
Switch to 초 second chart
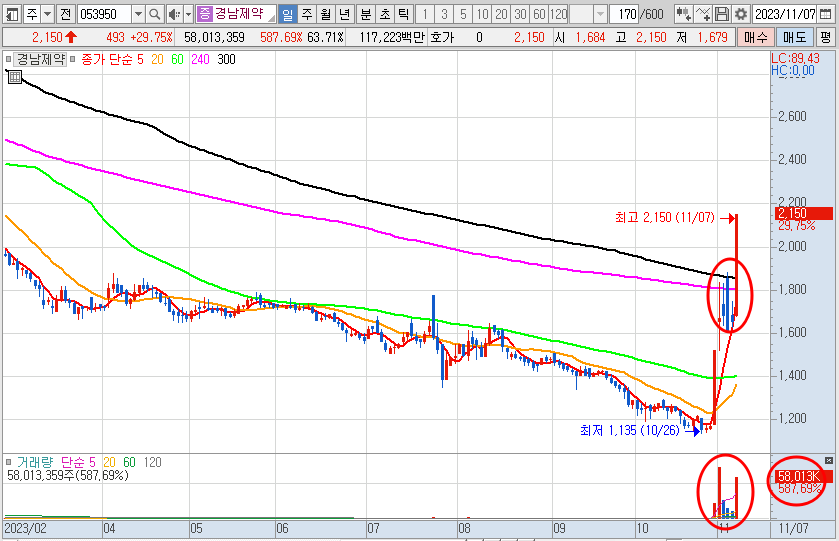coord(385,14)
